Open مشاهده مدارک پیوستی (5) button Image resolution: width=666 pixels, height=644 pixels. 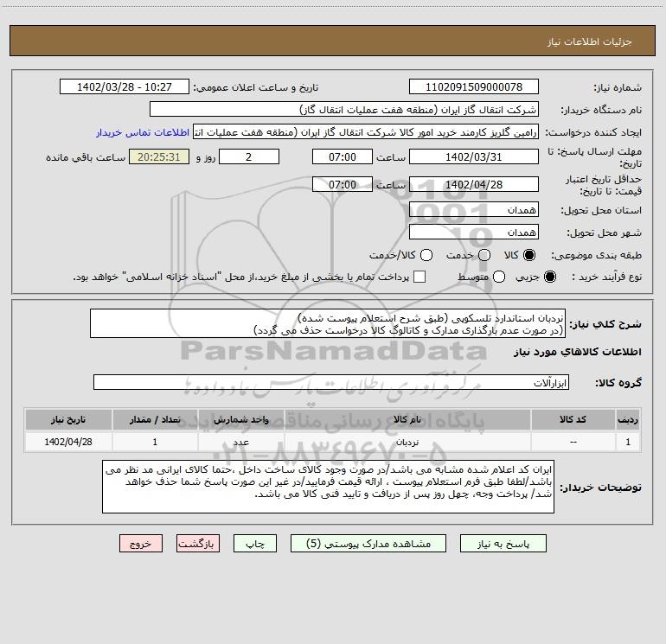coord(368,544)
